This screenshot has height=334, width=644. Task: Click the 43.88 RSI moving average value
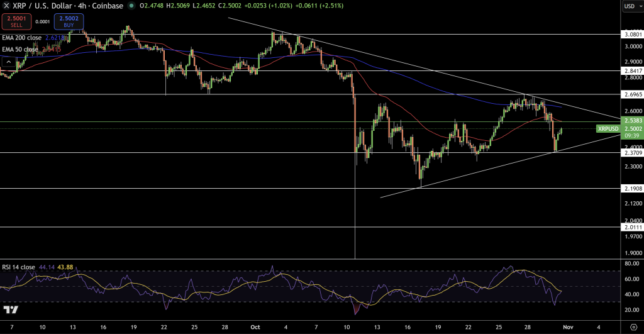coord(65,267)
